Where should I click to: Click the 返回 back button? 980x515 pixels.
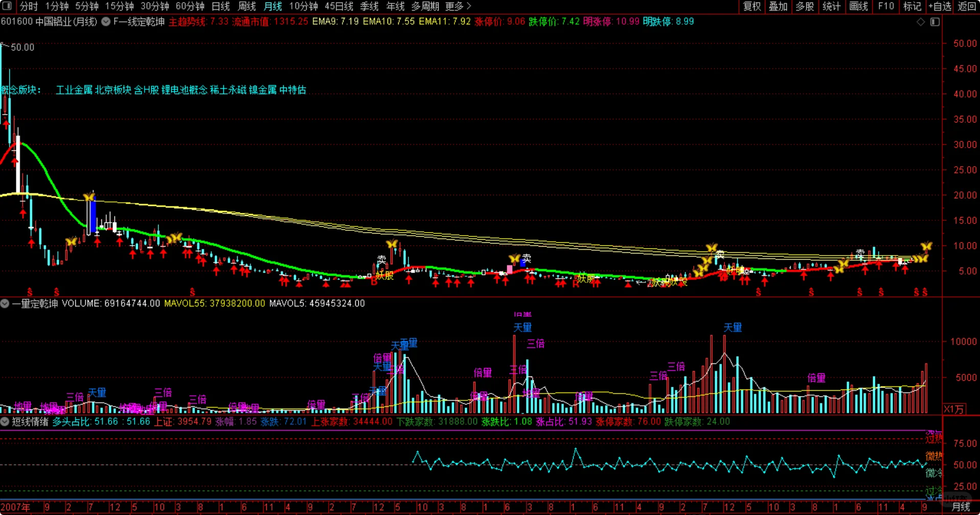(x=967, y=6)
